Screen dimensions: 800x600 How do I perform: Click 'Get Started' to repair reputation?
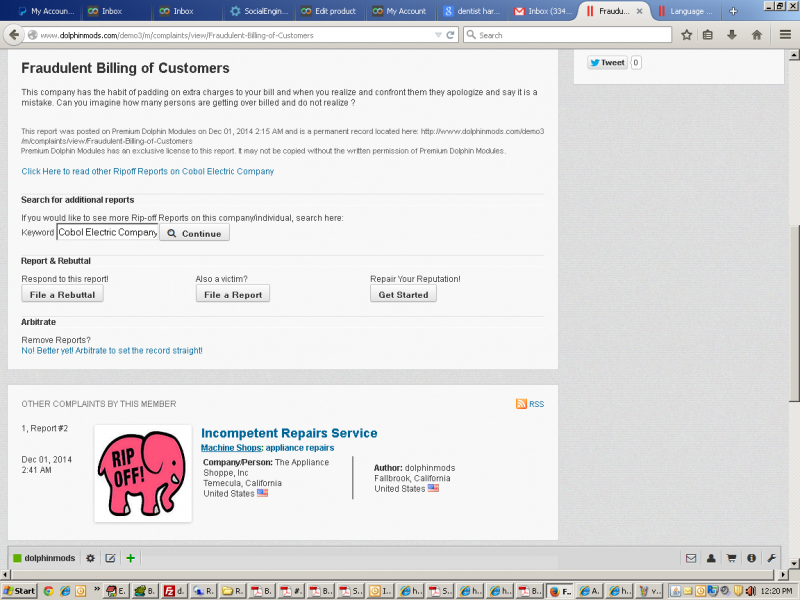pos(403,294)
